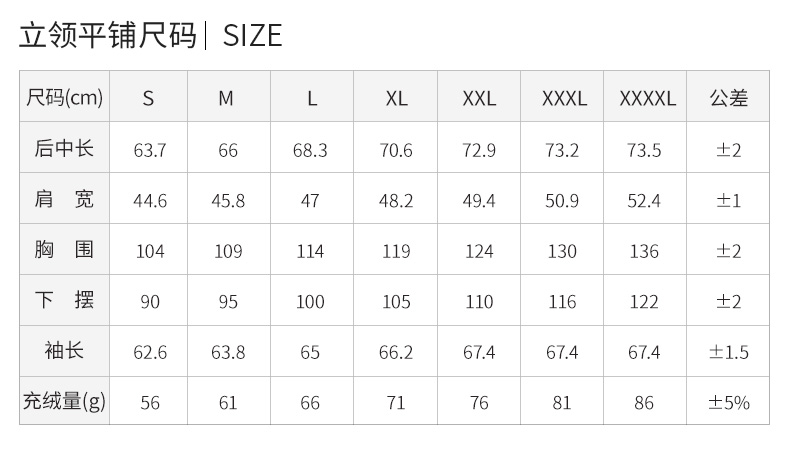Viewport: 790px width, 457px height.
Task: Select the 尺码(cm) header cell
Action: pyautogui.click(x=64, y=96)
